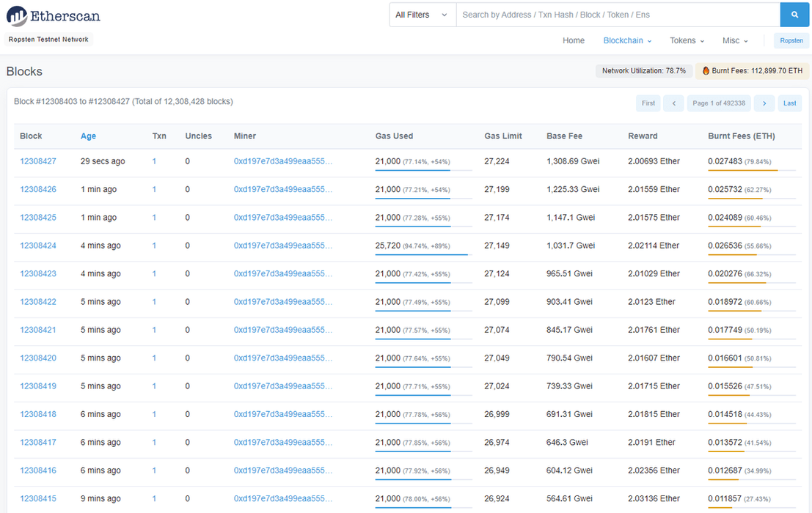Expand the Blockchain menu

[x=627, y=40]
